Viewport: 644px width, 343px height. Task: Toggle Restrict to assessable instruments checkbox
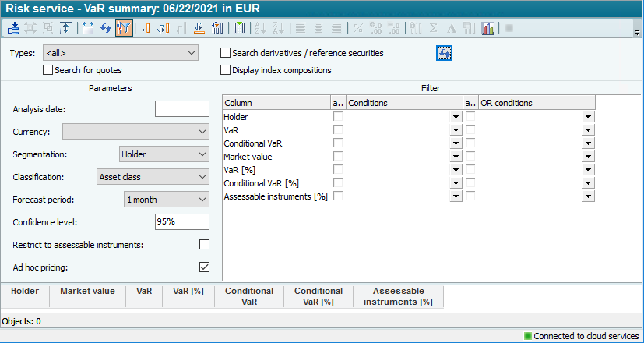(x=204, y=245)
